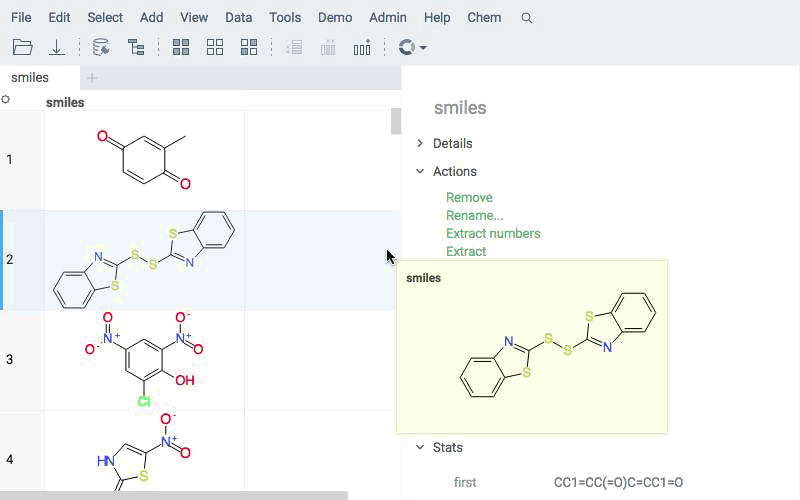The height and width of the screenshot is (500, 800).
Task: Click the select all grid icon
Action: pos(181,47)
